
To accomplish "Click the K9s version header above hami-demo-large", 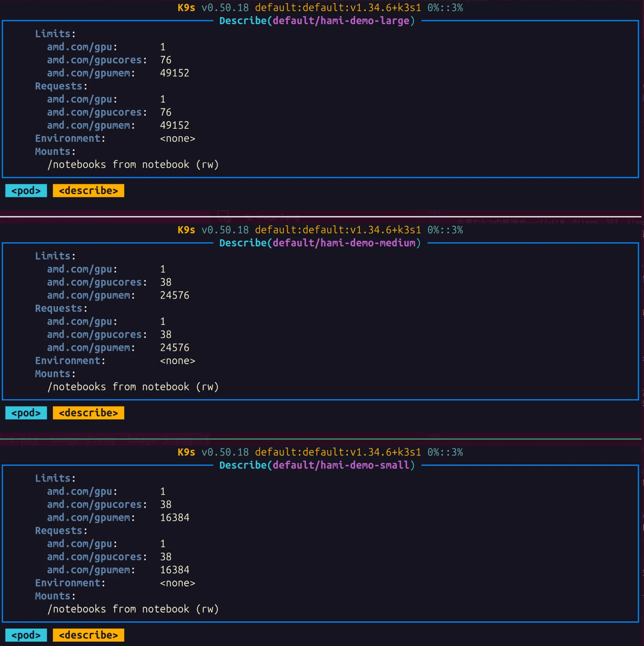I will 320,8.
